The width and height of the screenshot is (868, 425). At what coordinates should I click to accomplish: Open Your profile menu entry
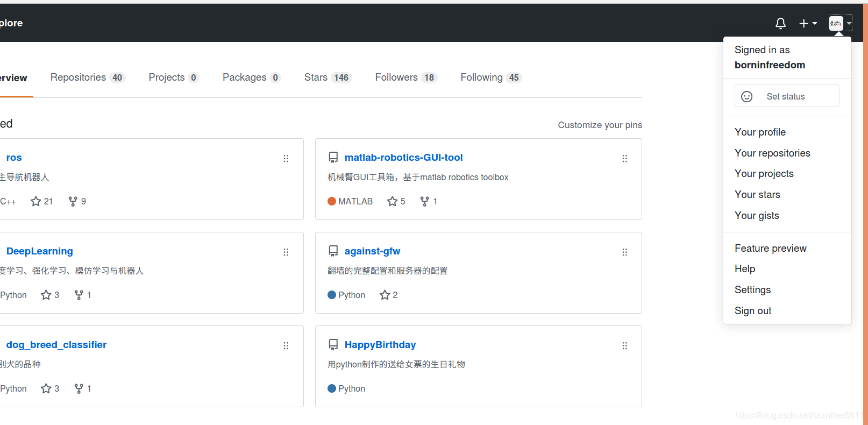760,132
